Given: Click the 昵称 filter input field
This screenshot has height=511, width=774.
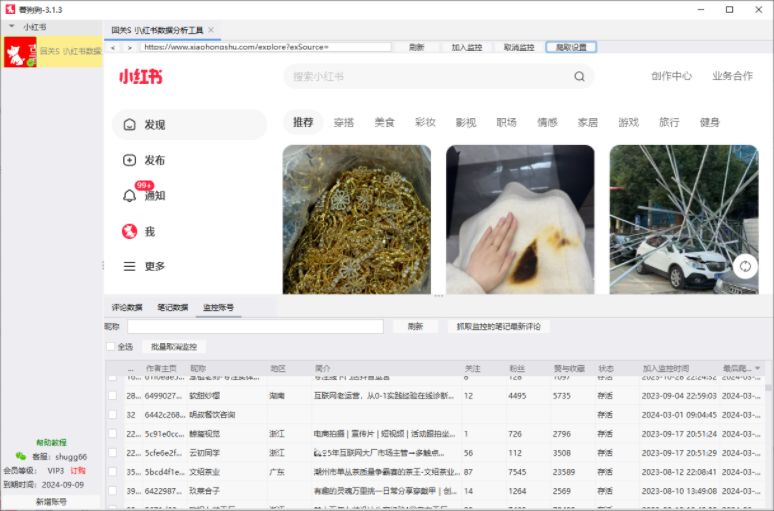Looking at the screenshot, I should [254, 327].
